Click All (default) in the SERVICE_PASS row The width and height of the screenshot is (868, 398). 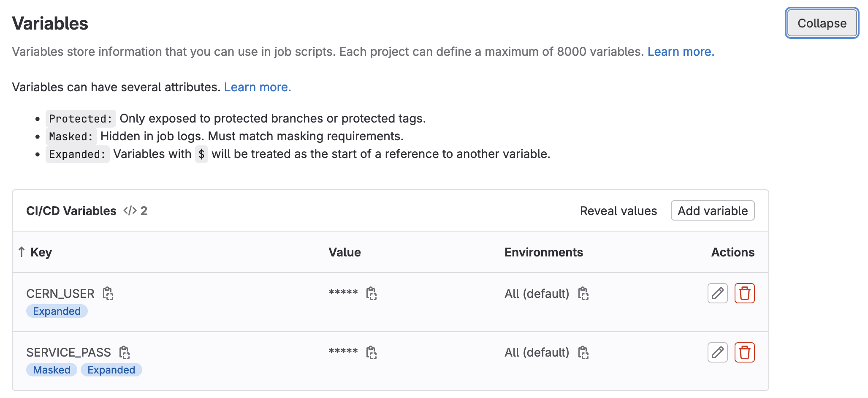[537, 352]
